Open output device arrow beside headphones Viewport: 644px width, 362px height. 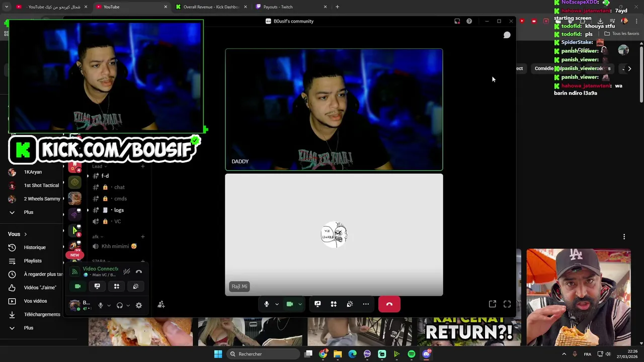pos(128,305)
